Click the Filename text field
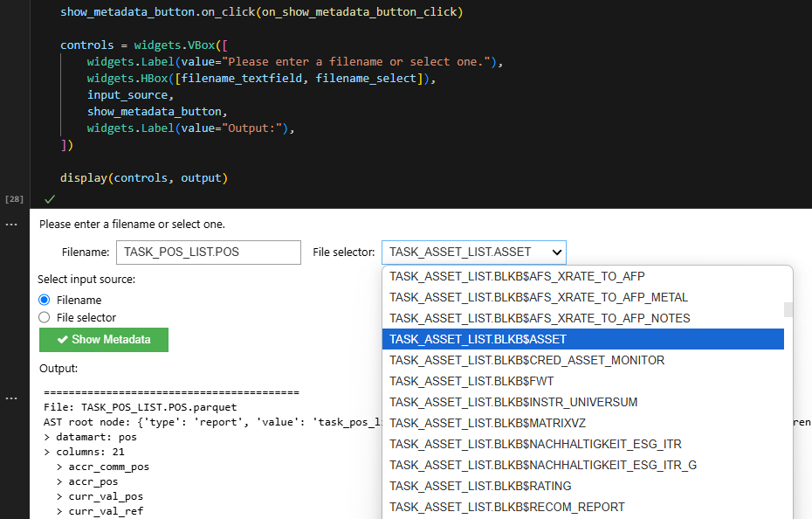This screenshot has width=812, height=519. pyautogui.click(x=209, y=253)
